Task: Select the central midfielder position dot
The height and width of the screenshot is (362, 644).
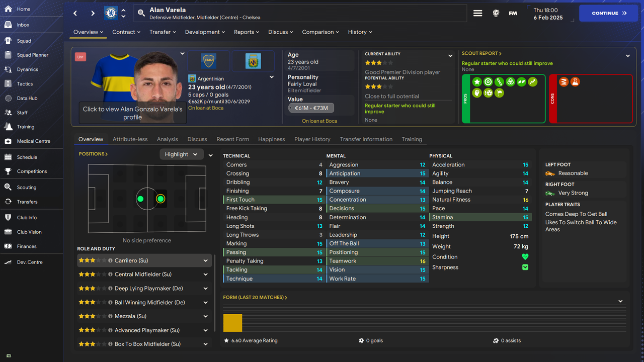Action: pos(160,199)
